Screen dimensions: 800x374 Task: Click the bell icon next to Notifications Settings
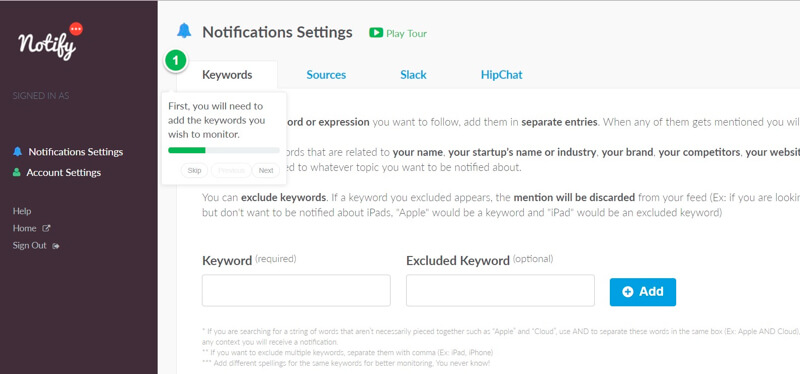point(17,152)
